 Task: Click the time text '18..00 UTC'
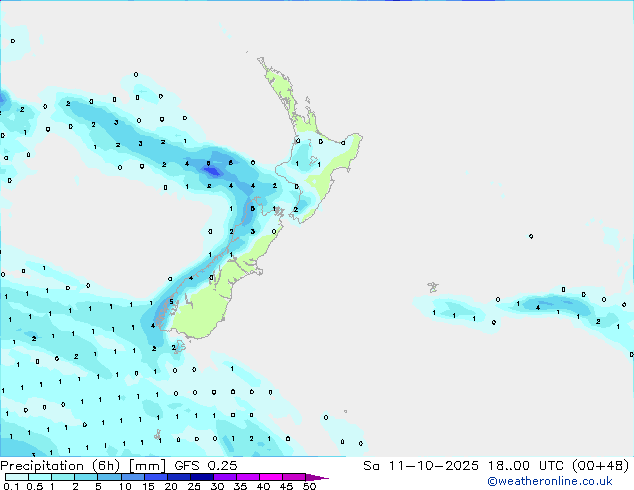click(526, 466)
